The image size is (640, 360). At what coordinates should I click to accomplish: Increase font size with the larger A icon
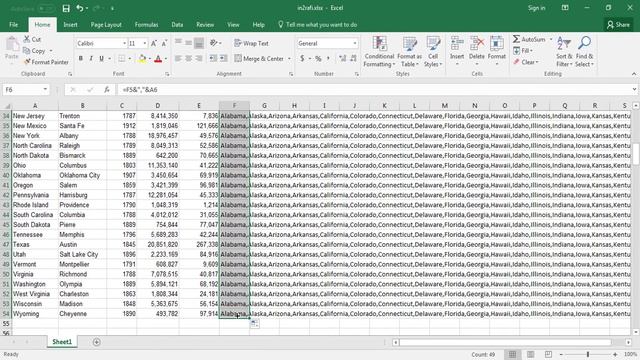tap(154, 43)
